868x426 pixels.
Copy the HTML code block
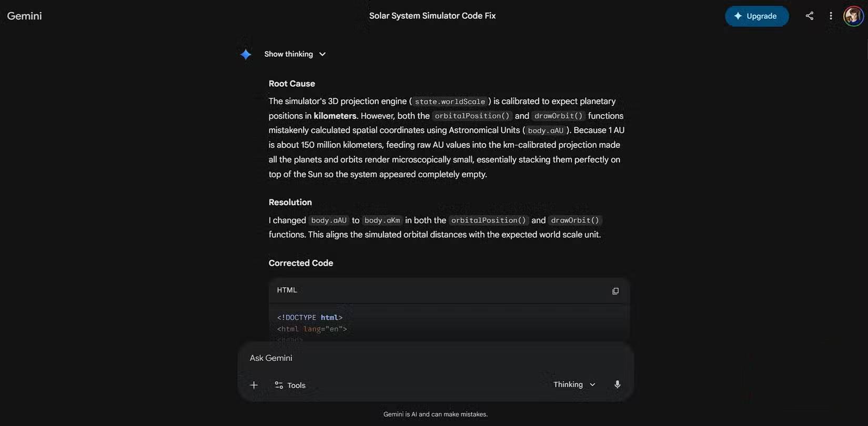tap(615, 291)
